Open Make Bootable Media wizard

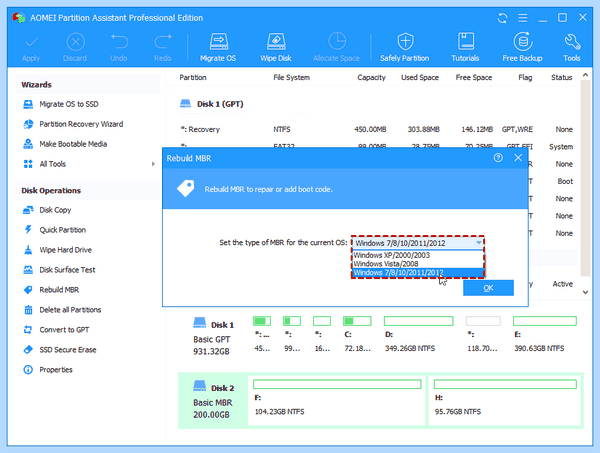73,144
